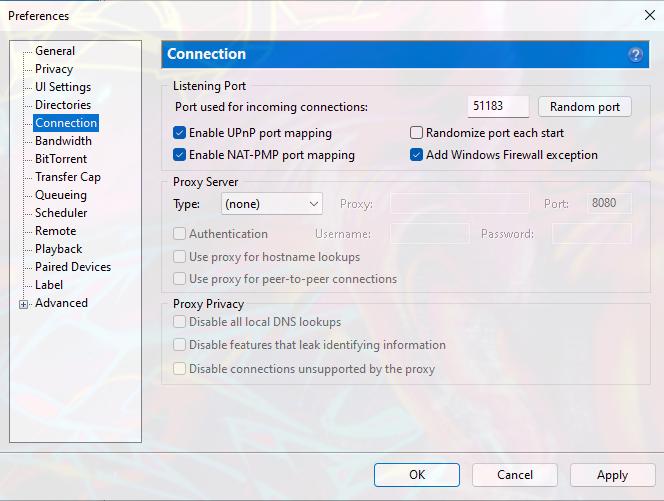
Task: Select Privacy in the preferences tree
Action: pyautogui.click(x=54, y=69)
